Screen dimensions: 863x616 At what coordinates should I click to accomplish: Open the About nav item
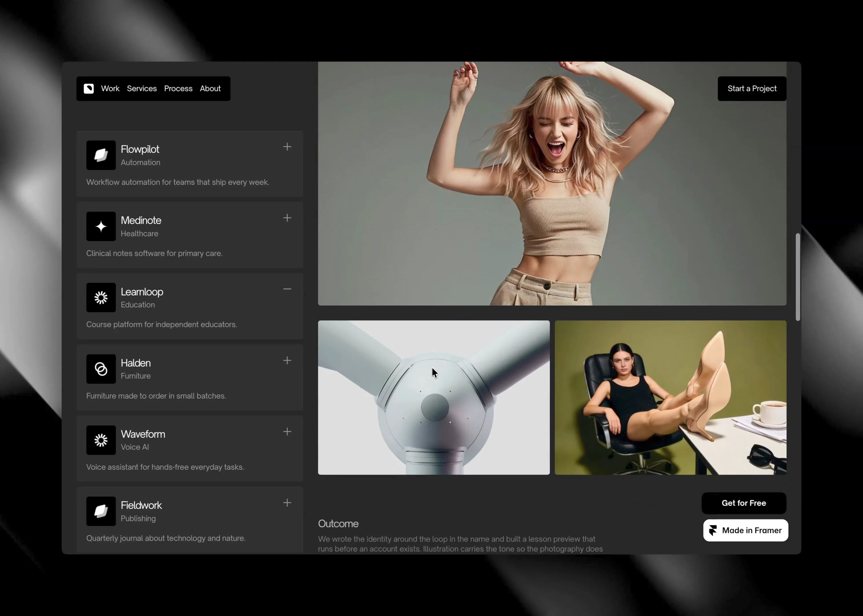click(210, 89)
